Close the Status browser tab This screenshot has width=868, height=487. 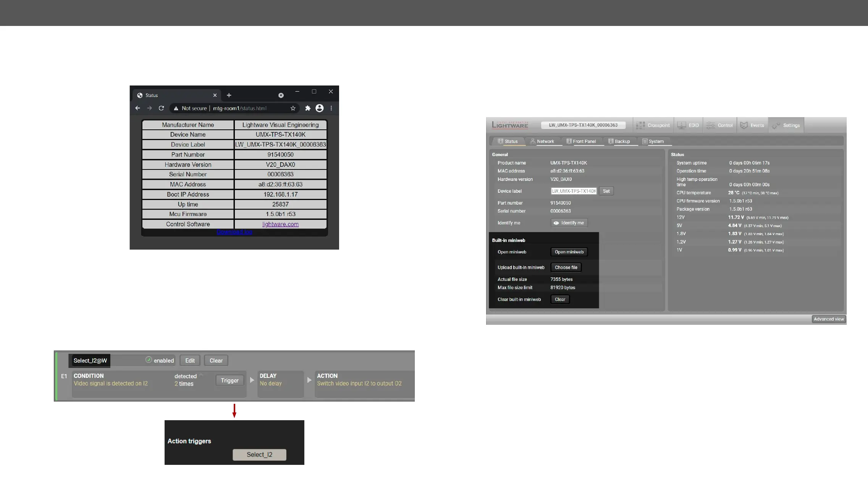click(215, 95)
